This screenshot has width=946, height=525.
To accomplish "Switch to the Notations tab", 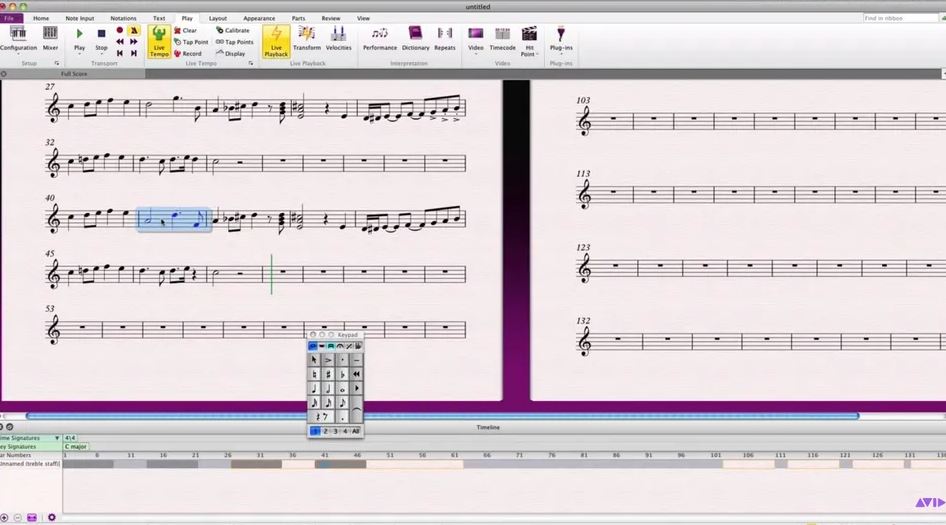I will pos(123,18).
